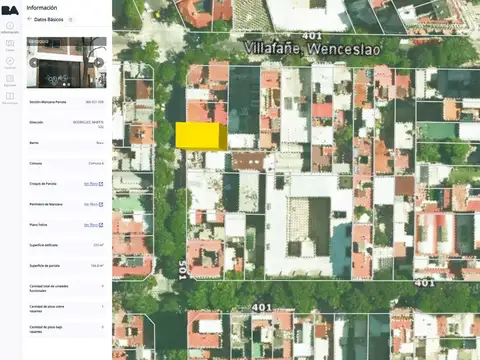Open the building facade photo
This screenshot has height=360, width=480.
pyautogui.click(x=66, y=62)
